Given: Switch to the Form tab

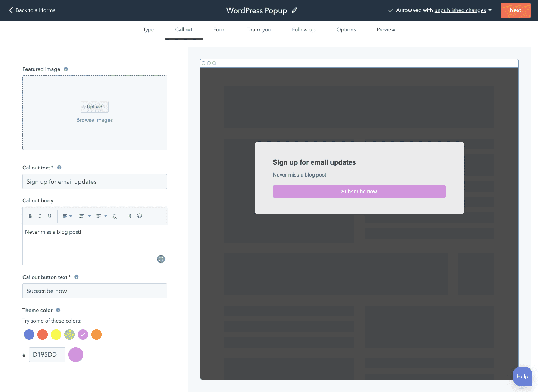Looking at the screenshot, I should 219,30.
